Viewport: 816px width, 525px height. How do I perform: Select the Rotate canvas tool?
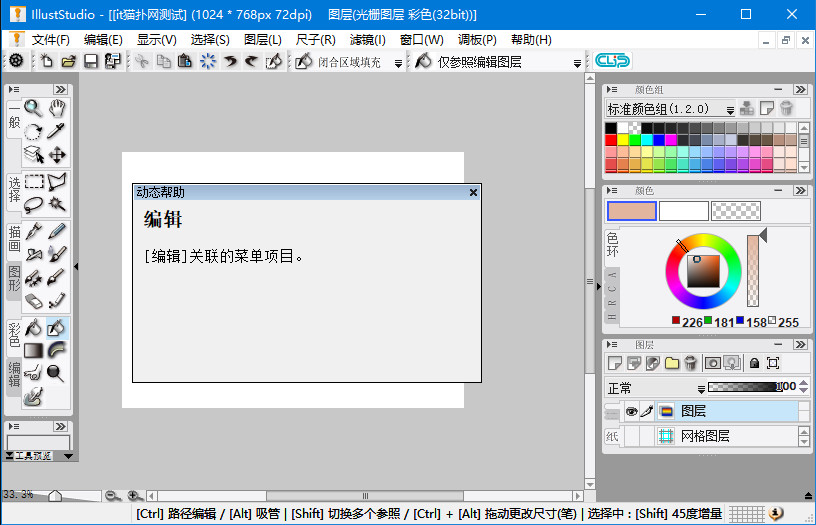point(33,132)
